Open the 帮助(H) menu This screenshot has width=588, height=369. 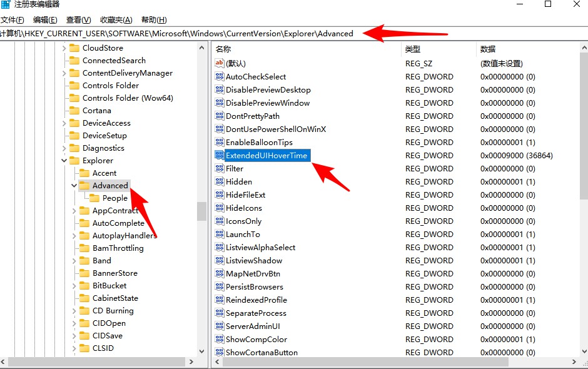(154, 20)
